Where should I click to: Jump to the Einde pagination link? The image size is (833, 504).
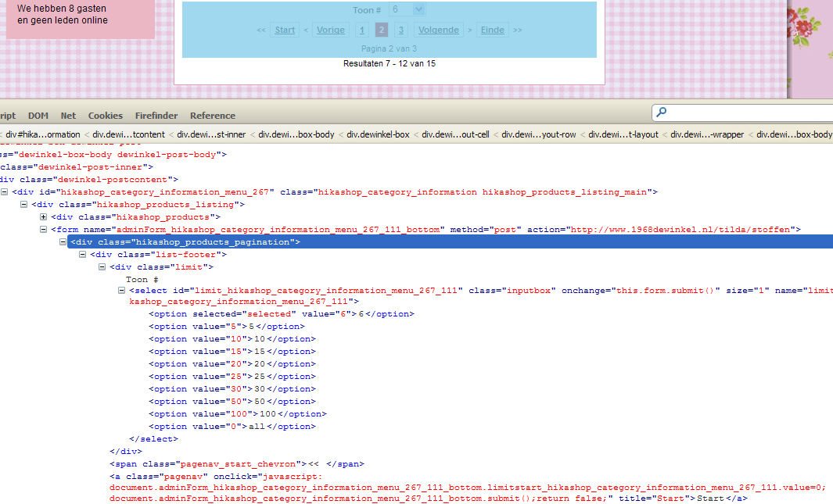point(493,30)
